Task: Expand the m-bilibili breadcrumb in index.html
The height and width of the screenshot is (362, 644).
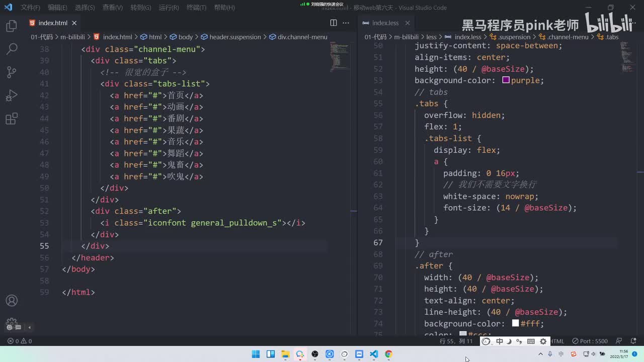Action: click(72, 37)
